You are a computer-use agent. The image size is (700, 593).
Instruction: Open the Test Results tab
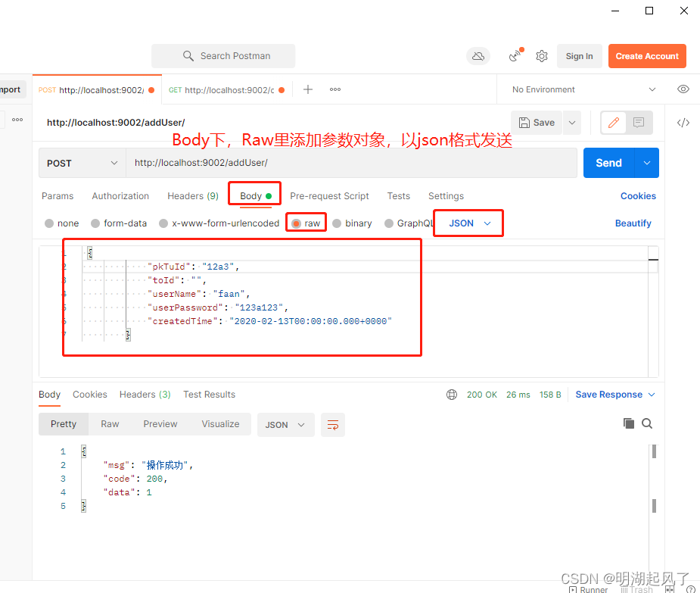tap(209, 395)
